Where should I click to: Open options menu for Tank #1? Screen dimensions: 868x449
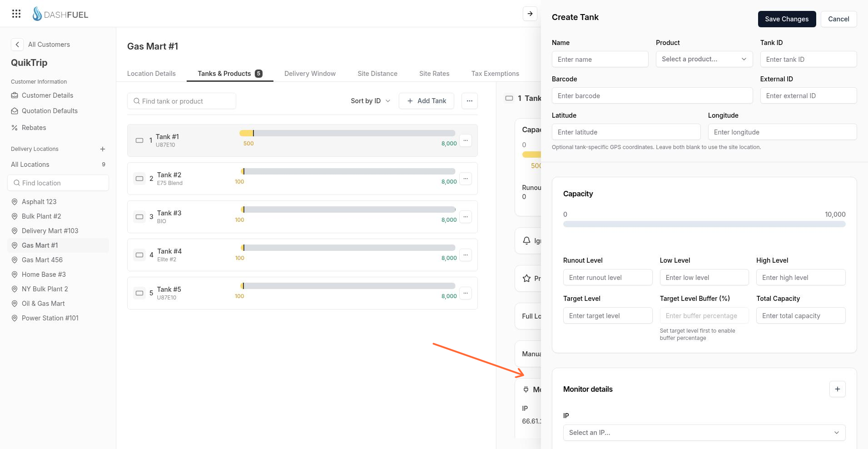point(466,140)
